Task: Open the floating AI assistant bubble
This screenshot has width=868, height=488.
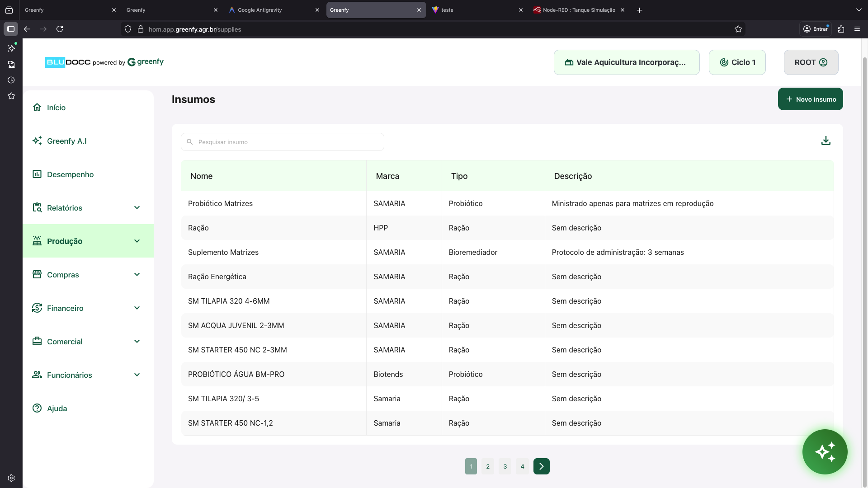Action: [825, 452]
